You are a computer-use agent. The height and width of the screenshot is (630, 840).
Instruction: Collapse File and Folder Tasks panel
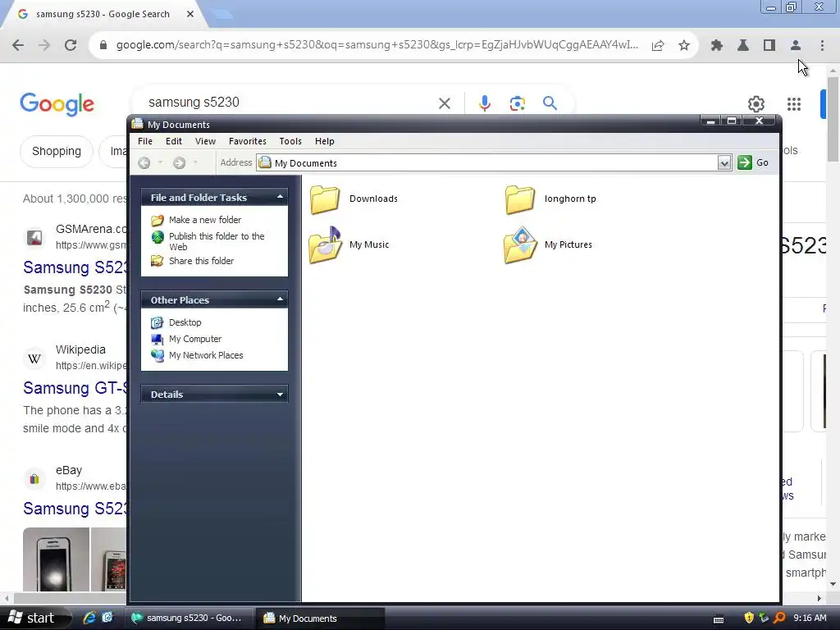click(280, 197)
